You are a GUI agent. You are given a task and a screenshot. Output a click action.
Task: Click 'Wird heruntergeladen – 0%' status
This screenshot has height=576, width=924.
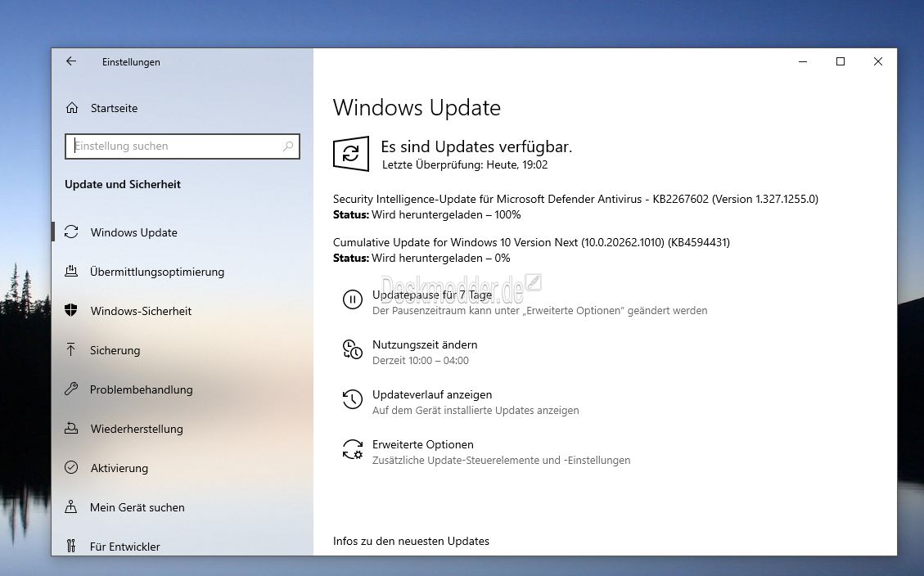[441, 258]
